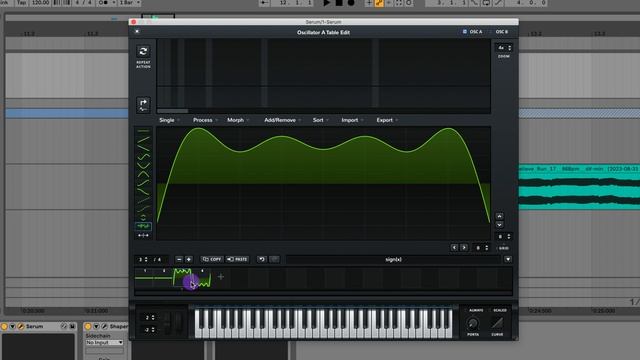This screenshot has width=640, height=360.
Task: Click the redo button next to undo
Action: 274,259
